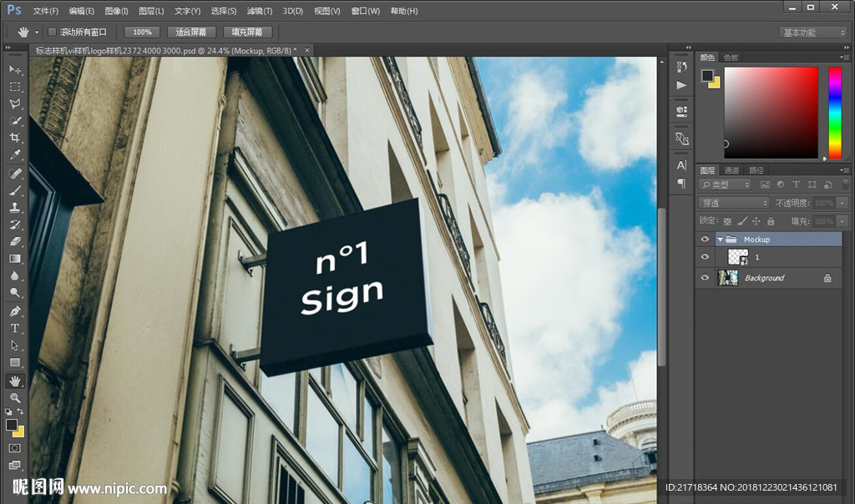Click the 100% zoom button
Image resolution: width=855 pixels, height=504 pixels.
(x=142, y=32)
